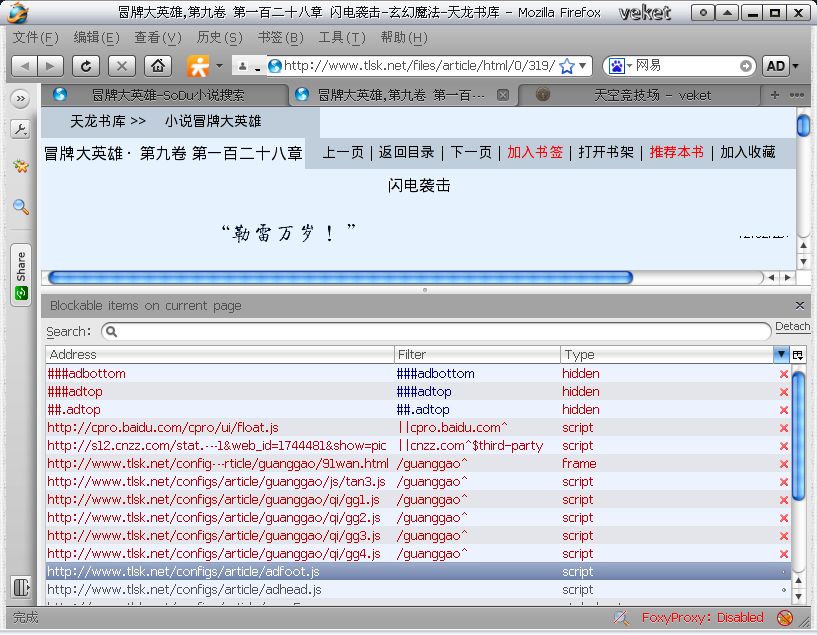
Task: Click the page's horizontal scrollbar thumb
Action: (x=340, y=278)
